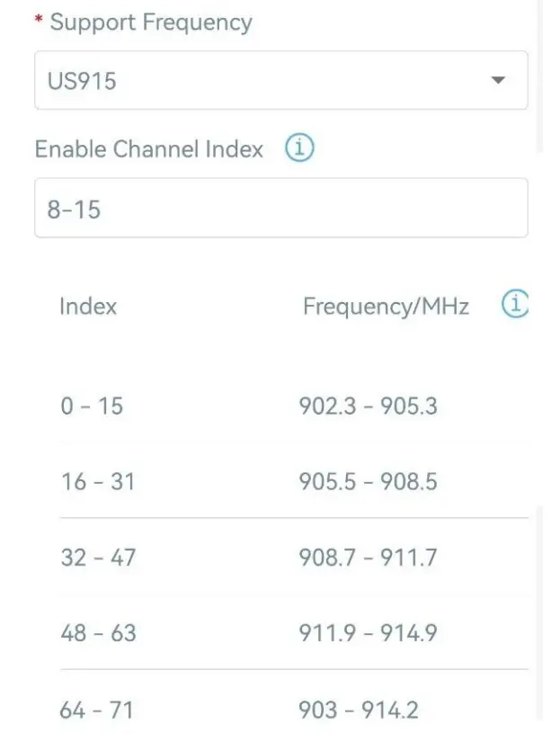This screenshot has height=751, width=560.
Task: Click the red required asterisk marker
Action: tap(39, 21)
